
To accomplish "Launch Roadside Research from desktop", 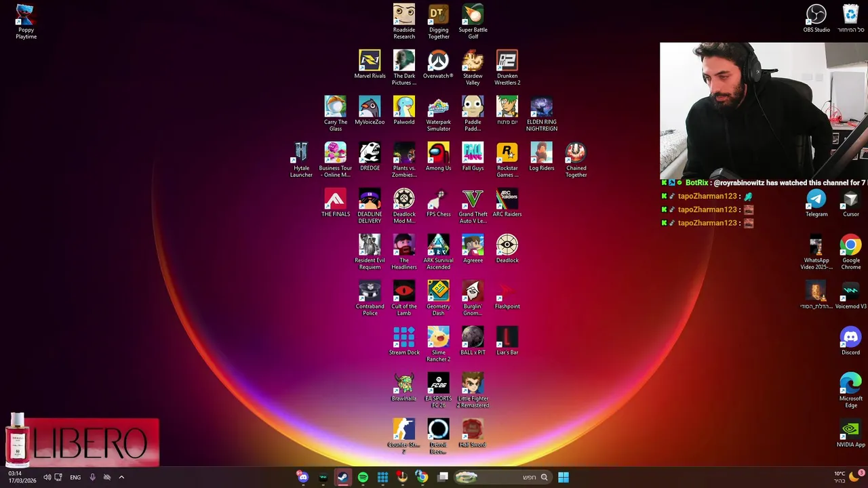I will pos(404,22).
